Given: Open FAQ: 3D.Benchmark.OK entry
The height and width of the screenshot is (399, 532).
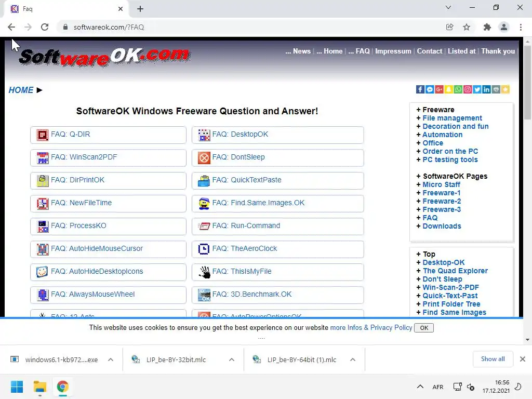Looking at the screenshot, I should click(277, 295).
